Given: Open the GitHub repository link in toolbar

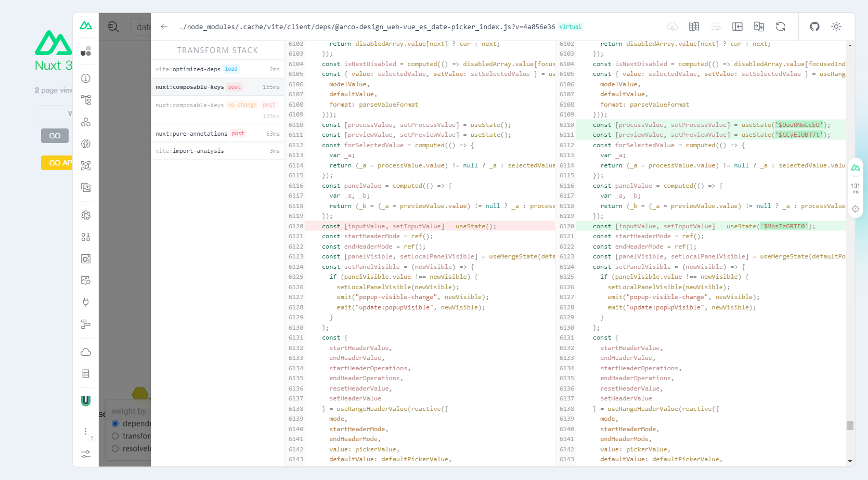Looking at the screenshot, I should coord(814,27).
